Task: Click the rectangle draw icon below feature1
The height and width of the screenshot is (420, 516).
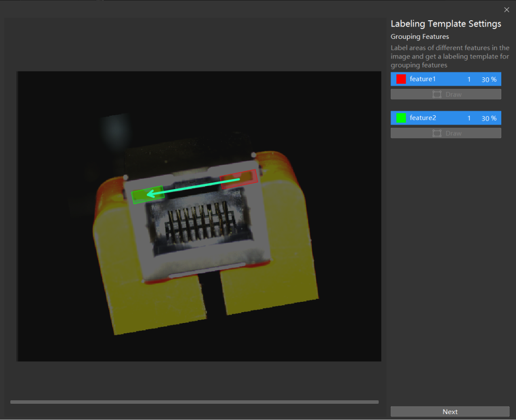Action: coord(437,94)
